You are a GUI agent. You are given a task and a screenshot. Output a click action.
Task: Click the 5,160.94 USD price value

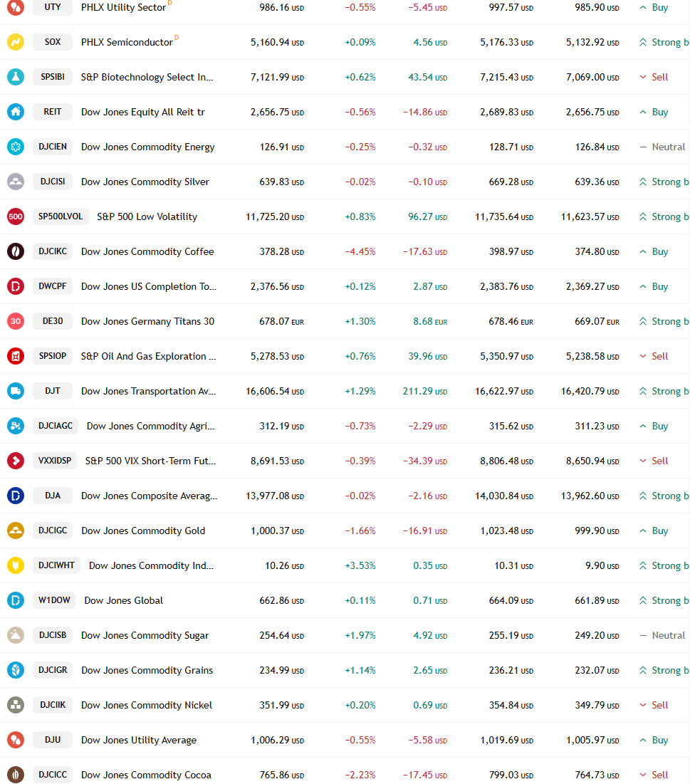coord(278,43)
